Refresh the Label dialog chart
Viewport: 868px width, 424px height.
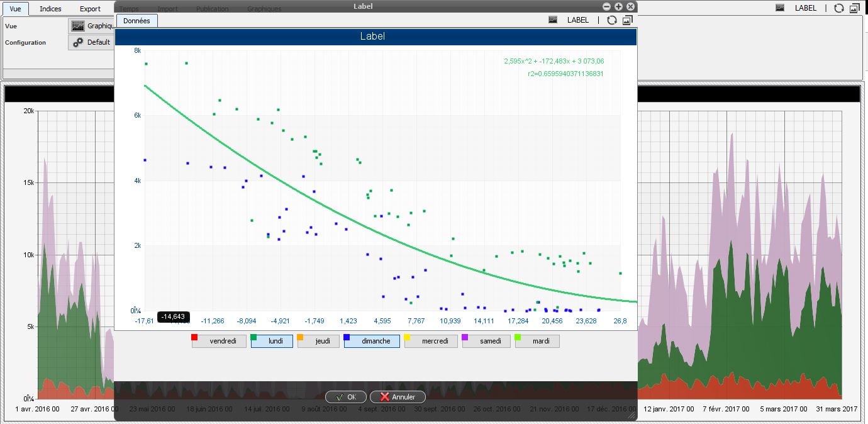point(611,20)
